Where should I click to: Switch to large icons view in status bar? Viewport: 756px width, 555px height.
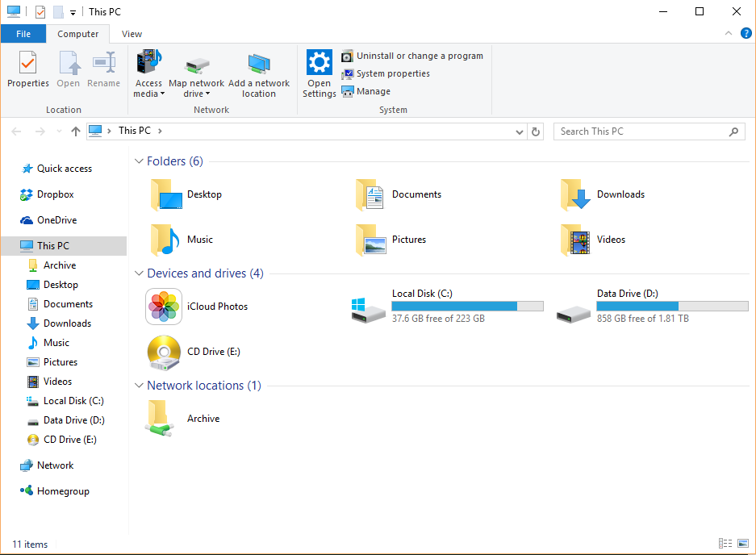click(x=743, y=544)
